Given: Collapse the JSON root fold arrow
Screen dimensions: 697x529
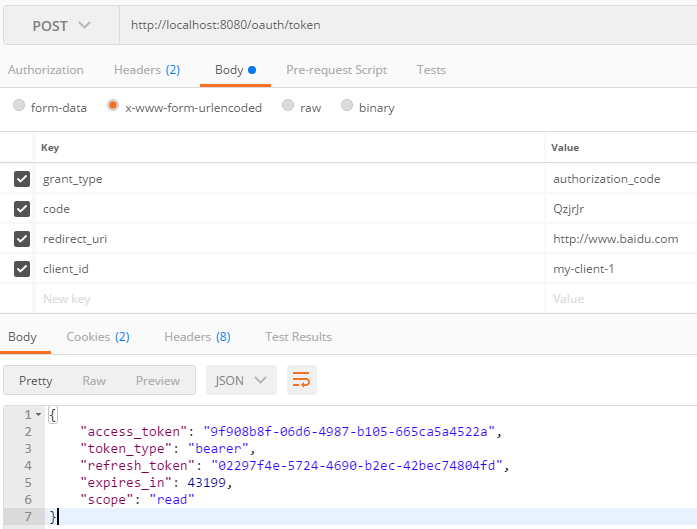Looking at the screenshot, I should [38, 414].
